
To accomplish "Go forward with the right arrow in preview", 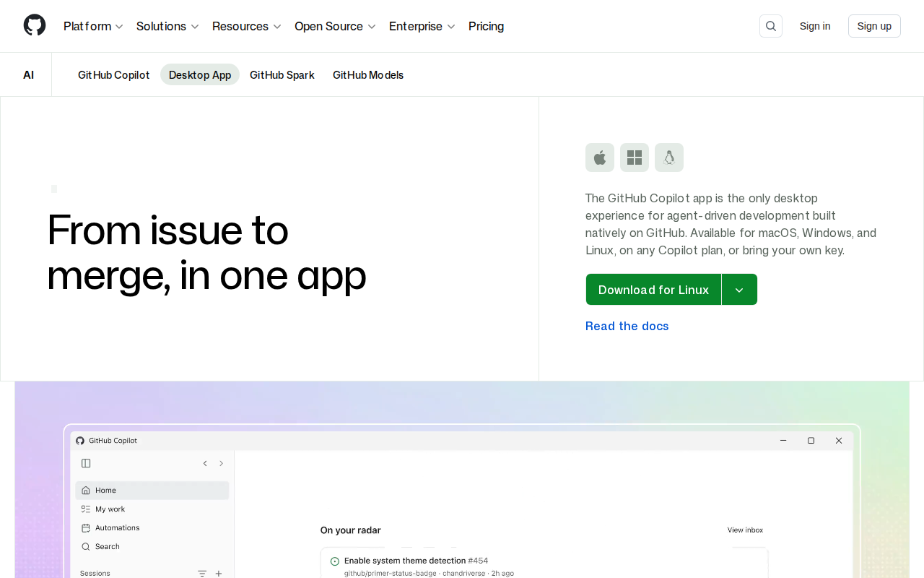I will (221, 463).
